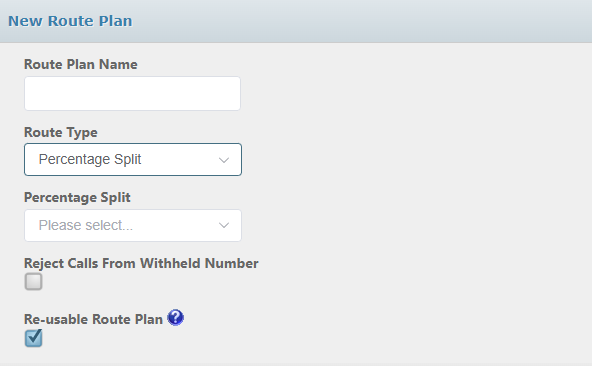Click the Route Type dropdown chevron arrow

(x=224, y=160)
